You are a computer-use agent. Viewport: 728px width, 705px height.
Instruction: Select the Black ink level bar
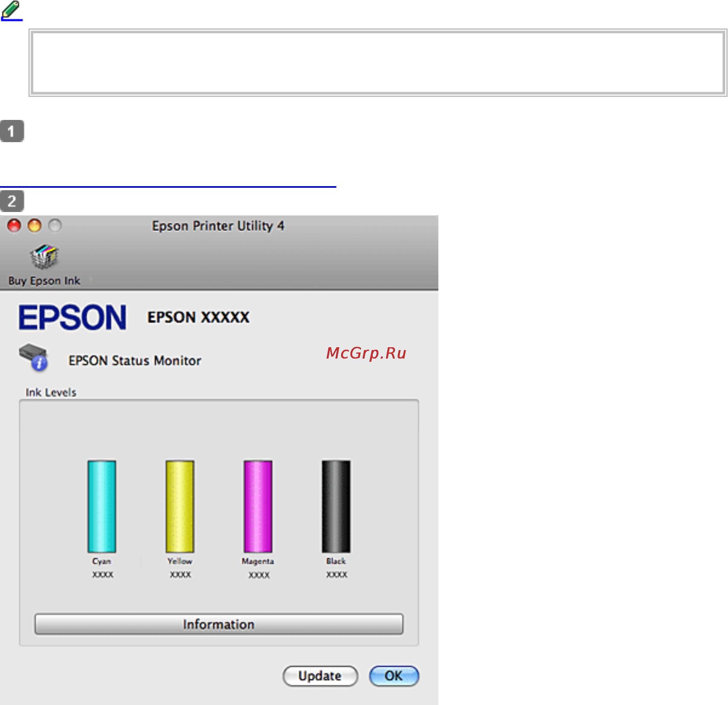click(336, 506)
